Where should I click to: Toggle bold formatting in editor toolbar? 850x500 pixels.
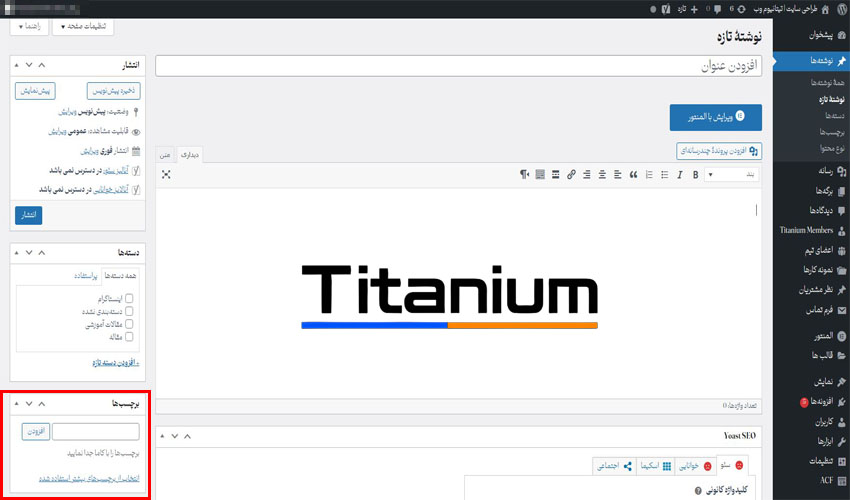tap(696, 175)
